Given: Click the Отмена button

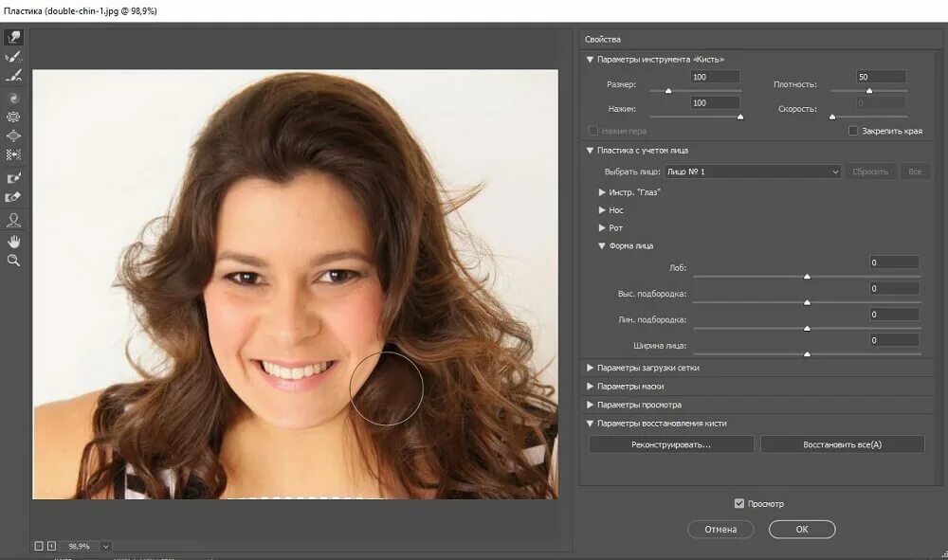Looking at the screenshot, I should pos(720,529).
